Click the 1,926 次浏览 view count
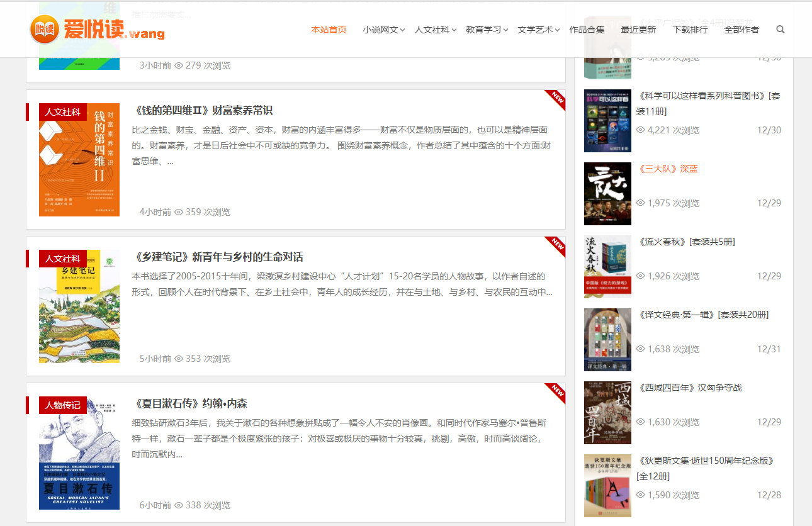 pos(674,276)
